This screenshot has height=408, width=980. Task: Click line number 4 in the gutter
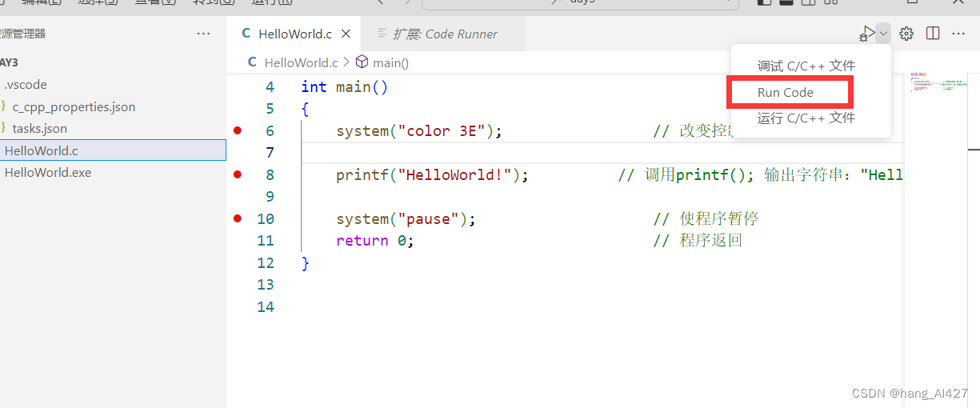(270, 87)
